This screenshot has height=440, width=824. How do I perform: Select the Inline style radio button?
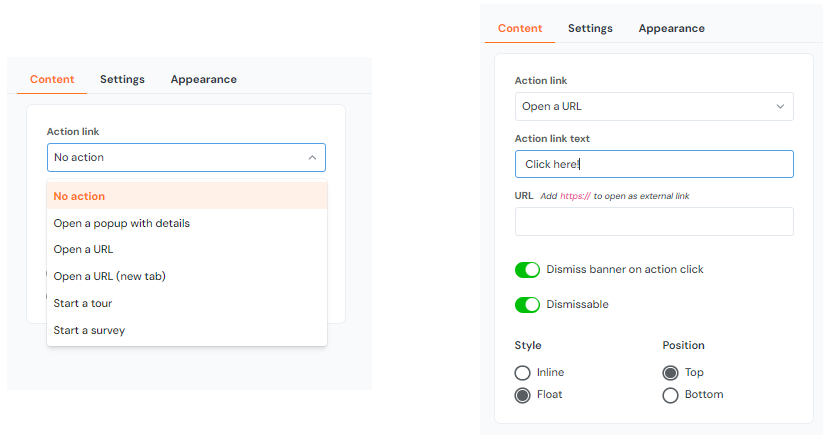(x=523, y=373)
